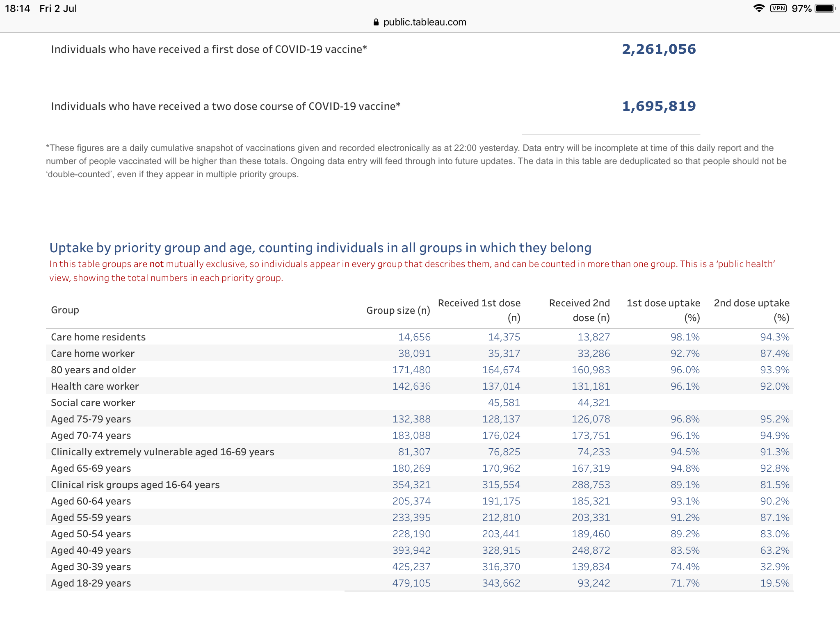The image size is (840, 630).
Task: Click Aged 40-49 years 2nd dose uptake 63.2%
Action: tap(774, 550)
